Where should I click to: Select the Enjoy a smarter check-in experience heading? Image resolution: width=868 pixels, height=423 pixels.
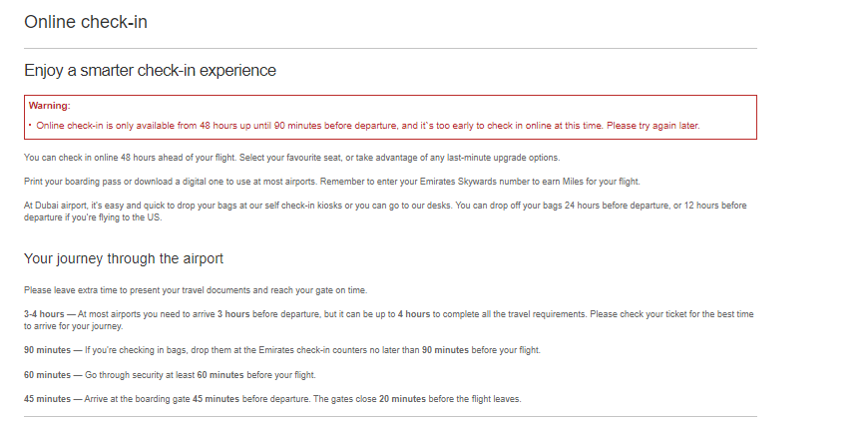click(150, 70)
